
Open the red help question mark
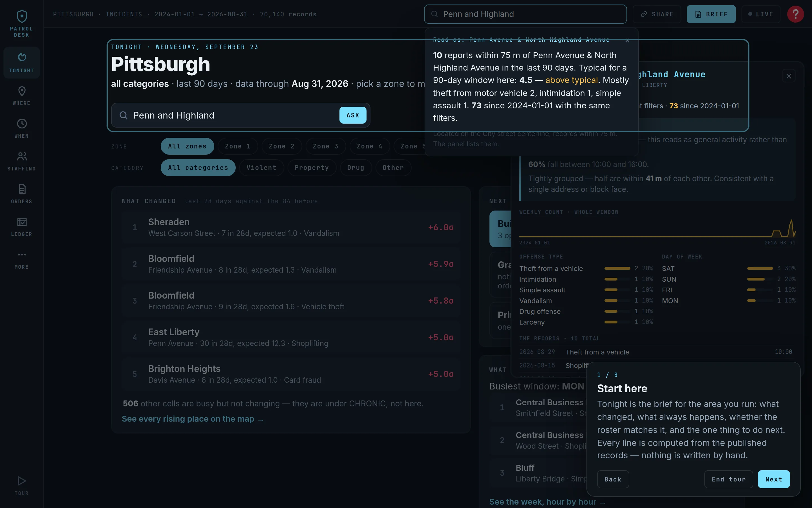coord(795,14)
